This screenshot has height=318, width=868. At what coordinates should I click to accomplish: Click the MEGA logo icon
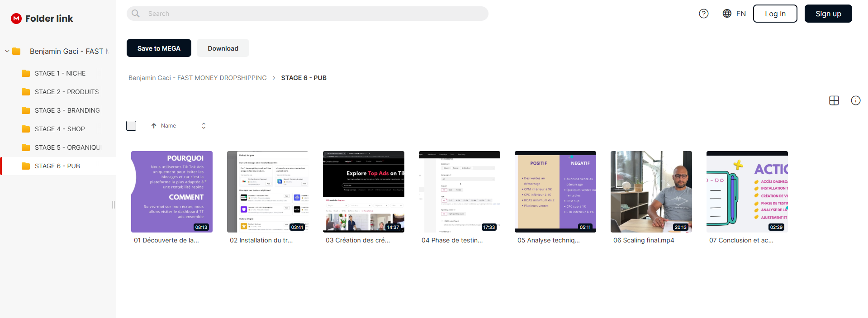tap(16, 19)
